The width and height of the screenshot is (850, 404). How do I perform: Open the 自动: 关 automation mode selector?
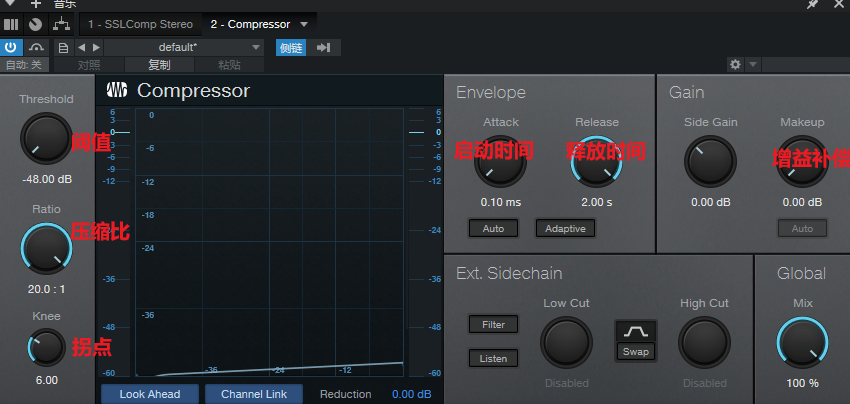(24, 65)
